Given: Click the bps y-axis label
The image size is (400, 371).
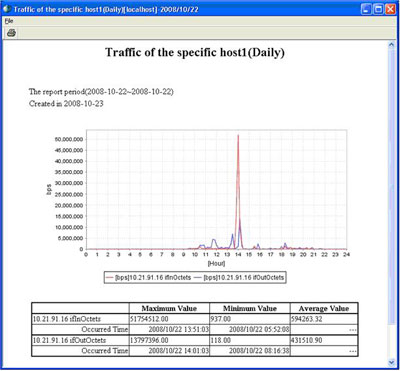Looking at the screenshot, I should [49, 189].
